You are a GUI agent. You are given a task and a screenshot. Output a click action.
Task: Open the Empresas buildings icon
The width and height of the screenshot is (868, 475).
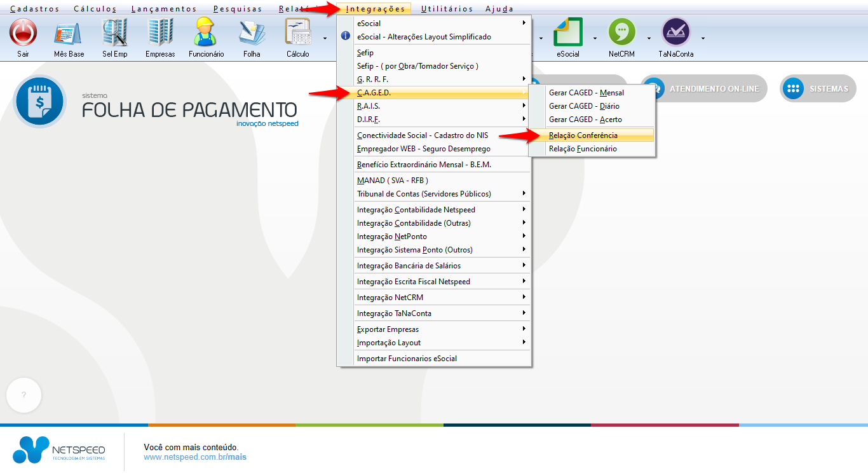pyautogui.click(x=160, y=32)
